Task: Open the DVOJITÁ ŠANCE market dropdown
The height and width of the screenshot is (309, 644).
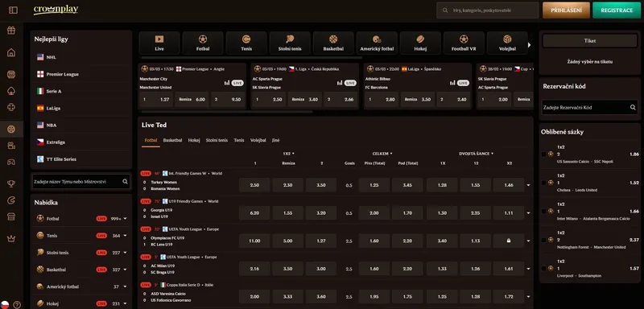Action: [x=476, y=154]
